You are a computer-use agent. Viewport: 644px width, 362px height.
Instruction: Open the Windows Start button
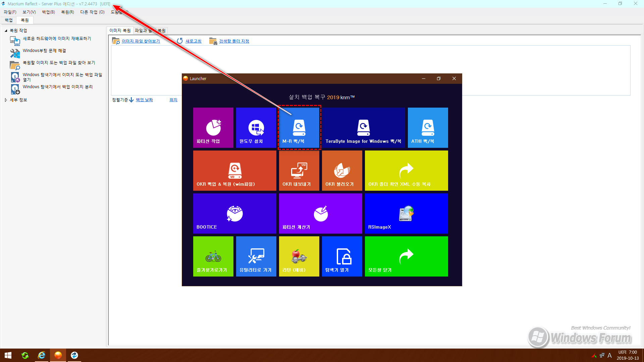8,355
